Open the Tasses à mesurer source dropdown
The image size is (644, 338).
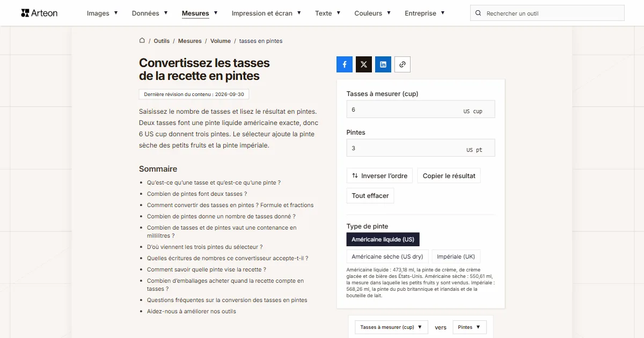(x=391, y=327)
